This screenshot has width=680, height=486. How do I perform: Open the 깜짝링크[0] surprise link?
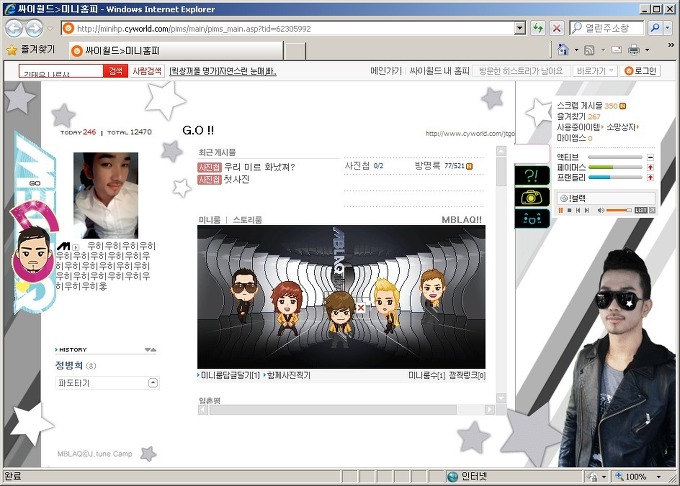(x=467, y=375)
